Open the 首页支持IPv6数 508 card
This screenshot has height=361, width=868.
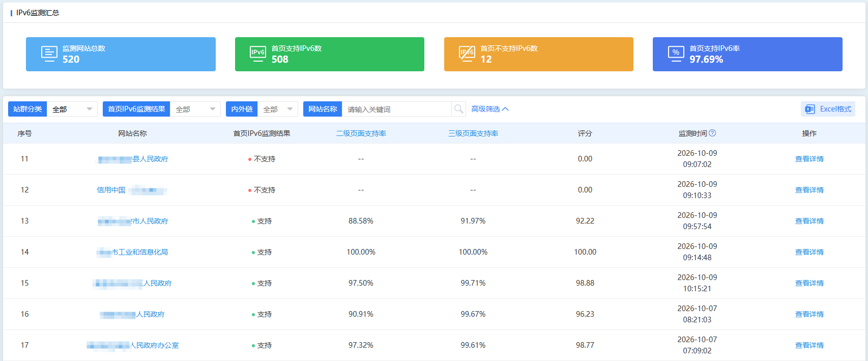tap(330, 54)
